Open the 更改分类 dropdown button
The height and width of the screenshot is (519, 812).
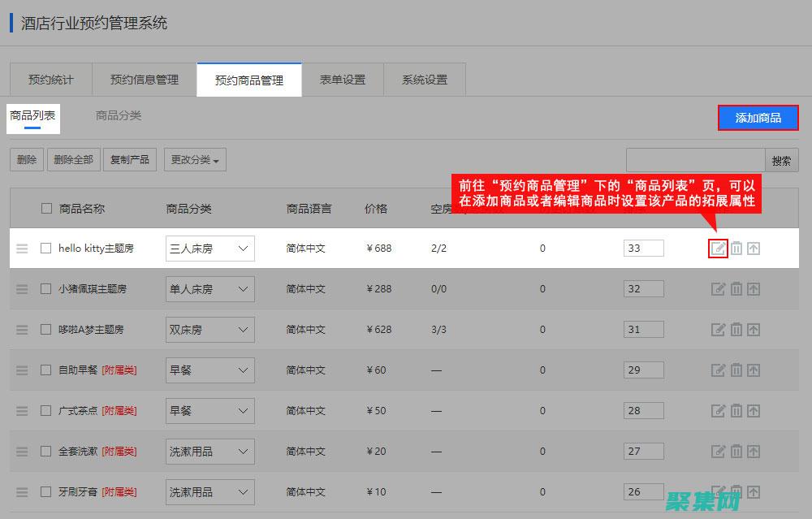coord(195,160)
